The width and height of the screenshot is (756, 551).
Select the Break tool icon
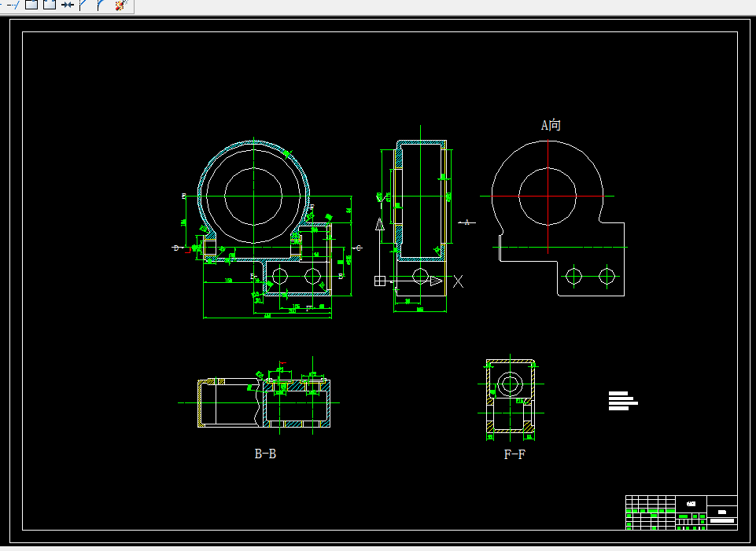(x=50, y=5)
